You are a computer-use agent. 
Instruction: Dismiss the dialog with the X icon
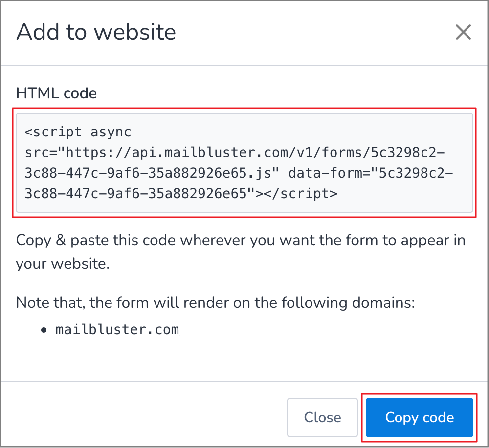(x=463, y=33)
